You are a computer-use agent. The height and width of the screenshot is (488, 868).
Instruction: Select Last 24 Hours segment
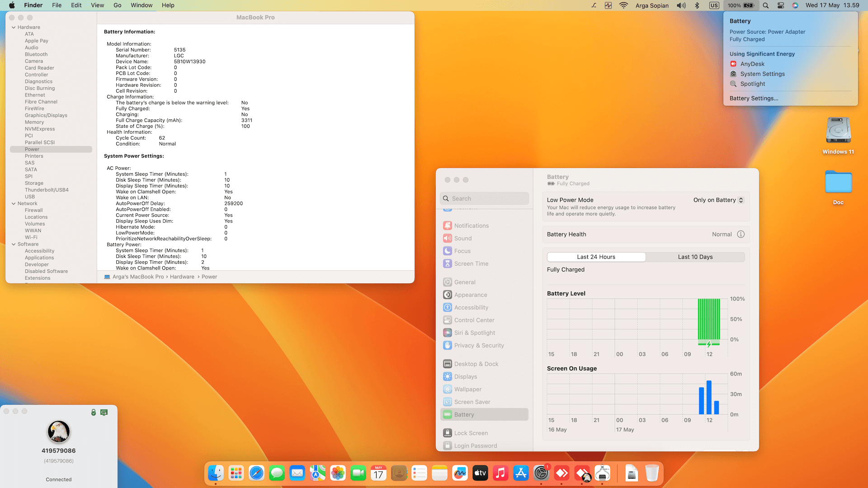(x=596, y=257)
